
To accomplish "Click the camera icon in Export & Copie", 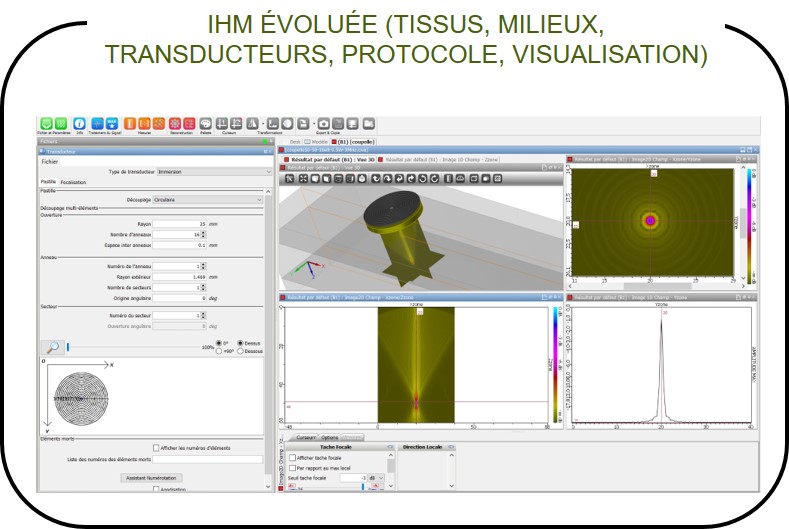I will (x=323, y=122).
